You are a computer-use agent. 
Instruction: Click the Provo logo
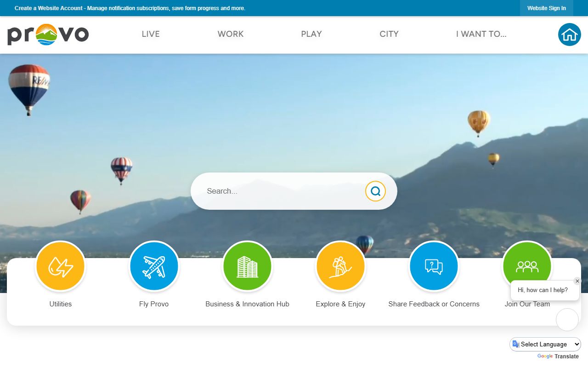coord(48,34)
